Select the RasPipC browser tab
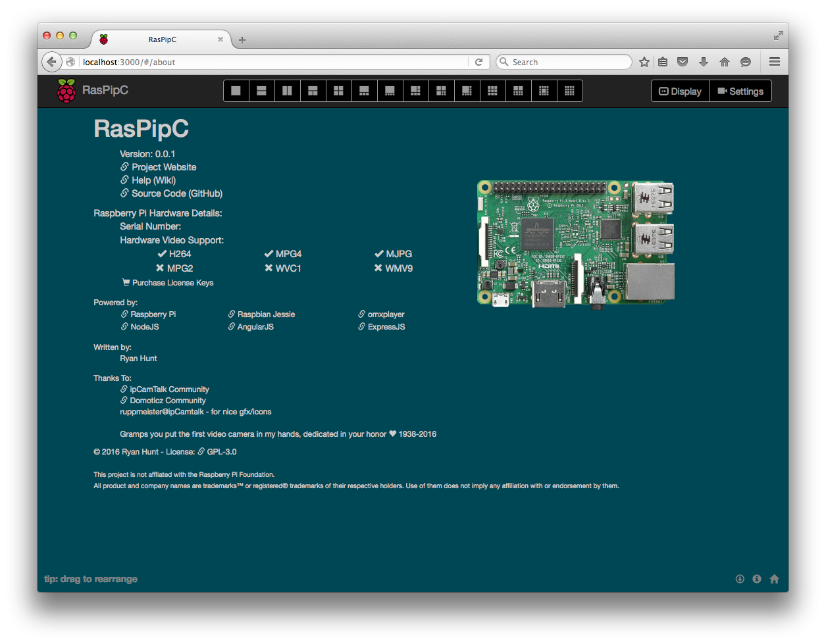Screen dimensions: 826x644 162,39
